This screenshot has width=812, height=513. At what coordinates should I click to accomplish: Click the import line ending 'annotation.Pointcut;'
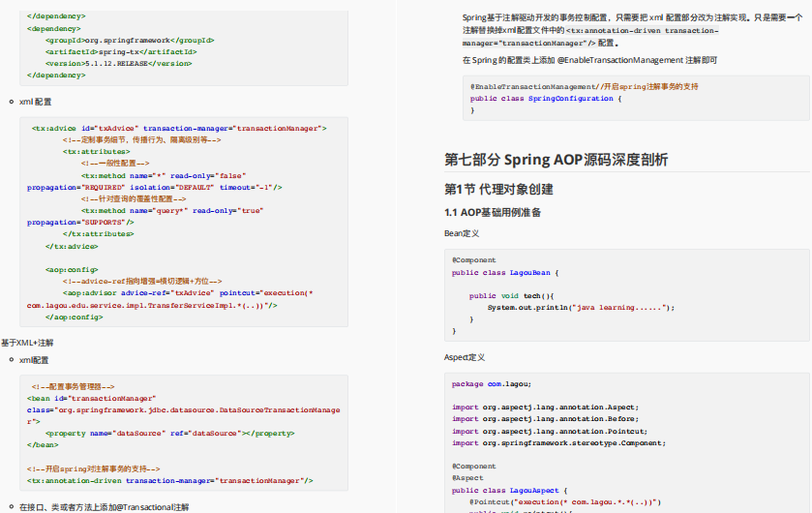click(550, 431)
